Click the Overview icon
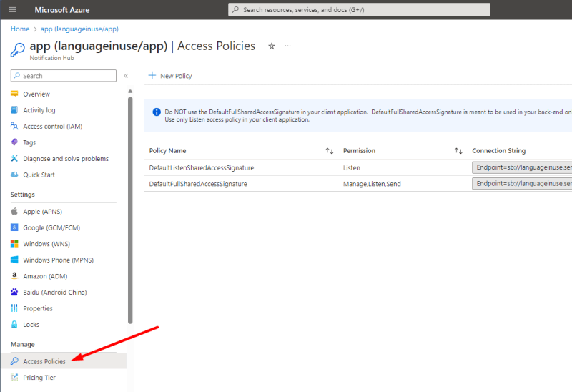 pos(14,94)
